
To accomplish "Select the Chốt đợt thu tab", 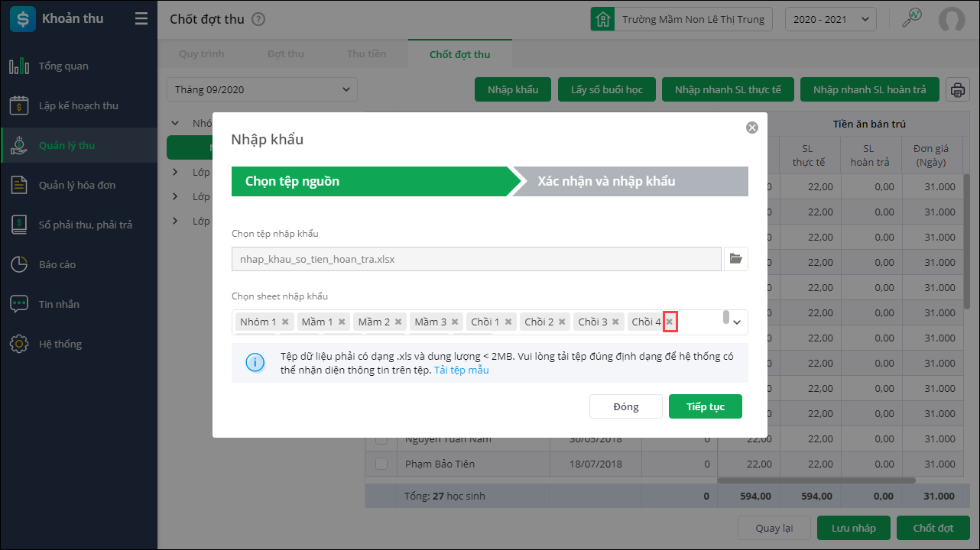I will [x=460, y=54].
